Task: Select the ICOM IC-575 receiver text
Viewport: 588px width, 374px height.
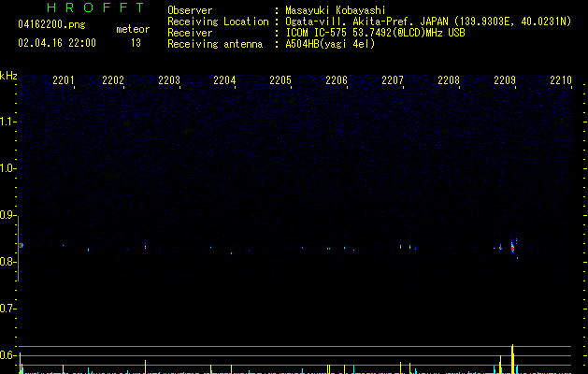Action: pos(376,33)
